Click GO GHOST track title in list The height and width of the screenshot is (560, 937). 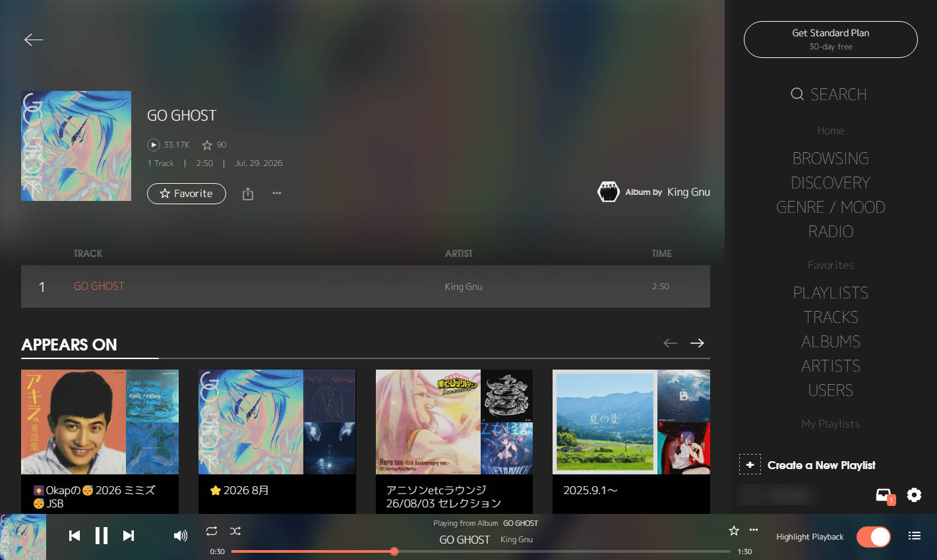[99, 286]
